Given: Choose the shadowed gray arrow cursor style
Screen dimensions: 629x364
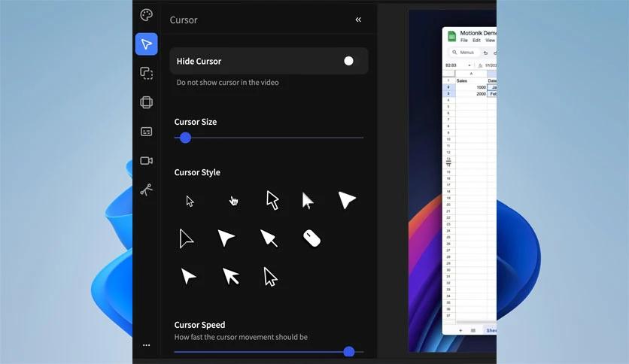Looking at the screenshot, I should click(308, 201).
